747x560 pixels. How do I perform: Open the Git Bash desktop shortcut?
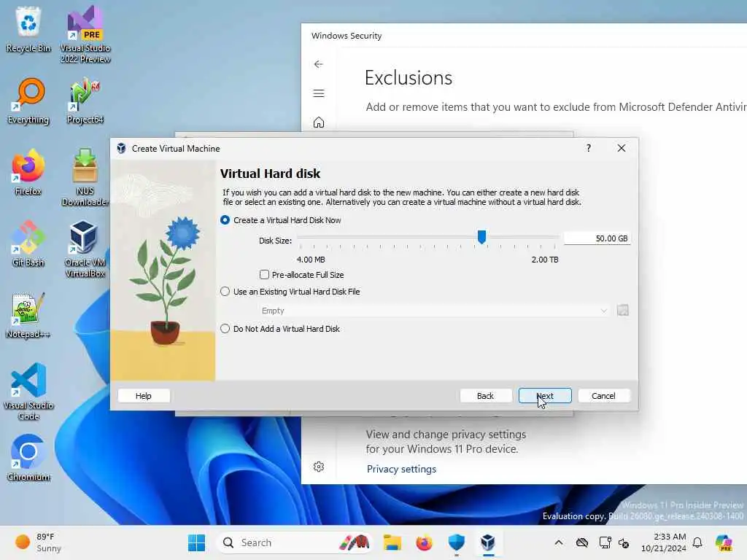pyautogui.click(x=28, y=244)
